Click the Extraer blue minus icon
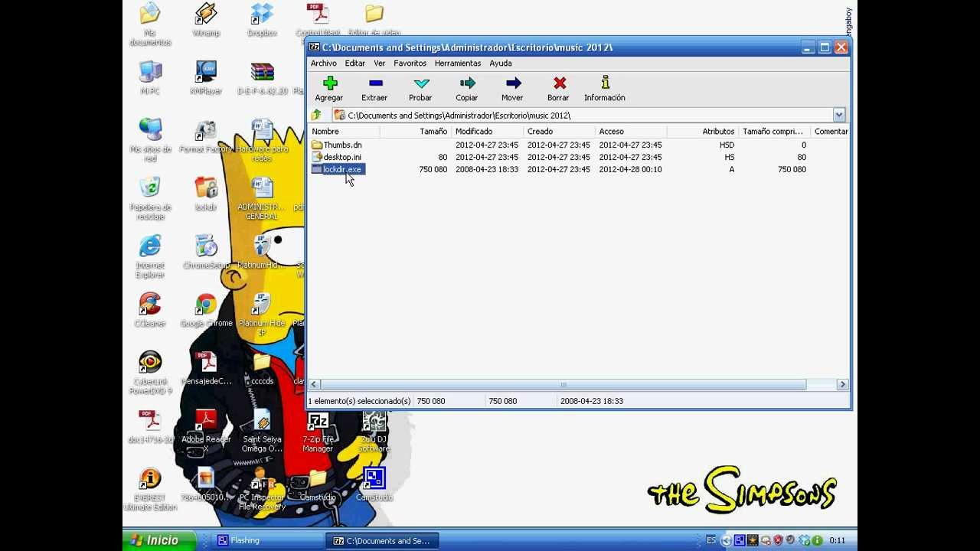980x551 pixels. pos(375,83)
